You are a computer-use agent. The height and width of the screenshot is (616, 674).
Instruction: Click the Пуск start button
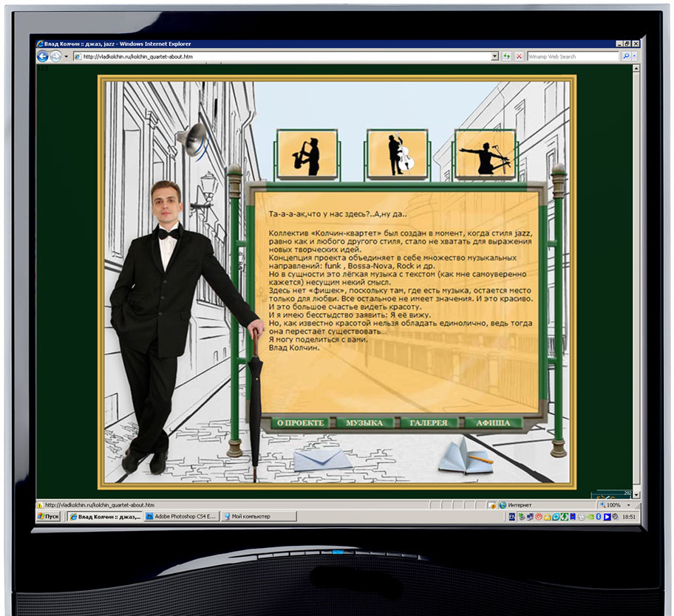tap(48, 516)
